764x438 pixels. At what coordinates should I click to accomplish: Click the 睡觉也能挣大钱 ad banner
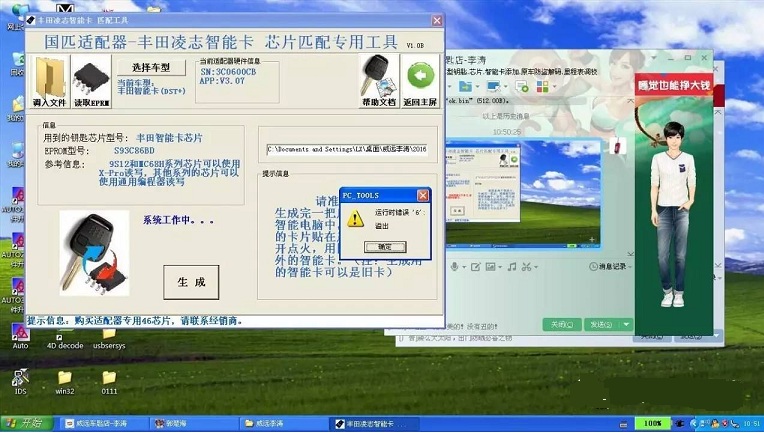click(673, 85)
